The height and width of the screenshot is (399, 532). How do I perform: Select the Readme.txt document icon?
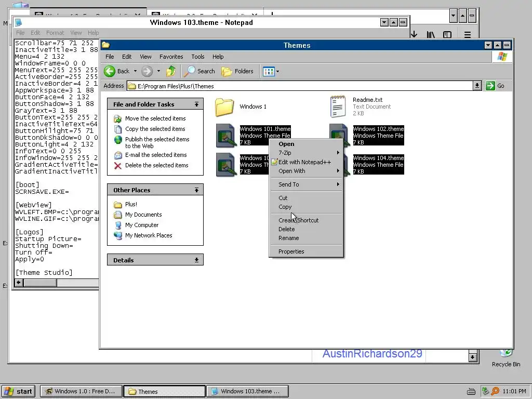click(x=338, y=107)
